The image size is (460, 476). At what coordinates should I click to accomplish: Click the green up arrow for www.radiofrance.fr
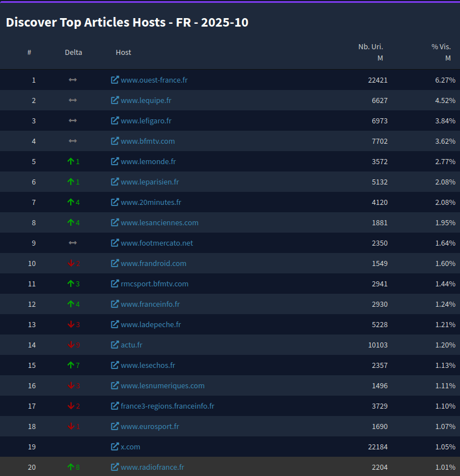(x=71, y=467)
